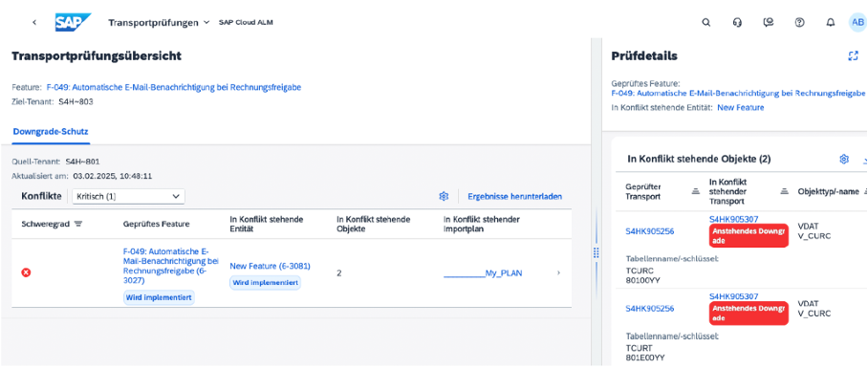The image size is (868, 369).
Task: Click the Wird implementiert status under F-049
Action: coord(159,297)
